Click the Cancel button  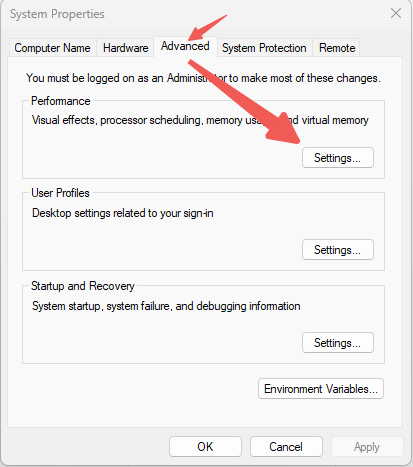286,447
